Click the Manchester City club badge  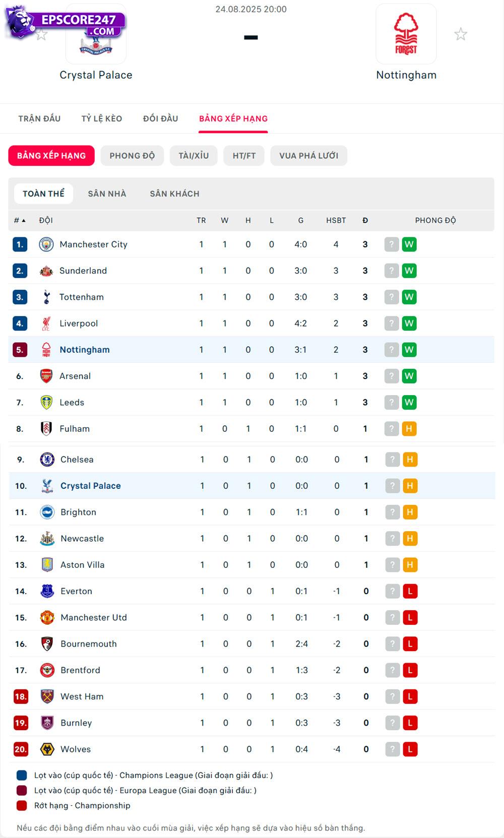click(46, 244)
